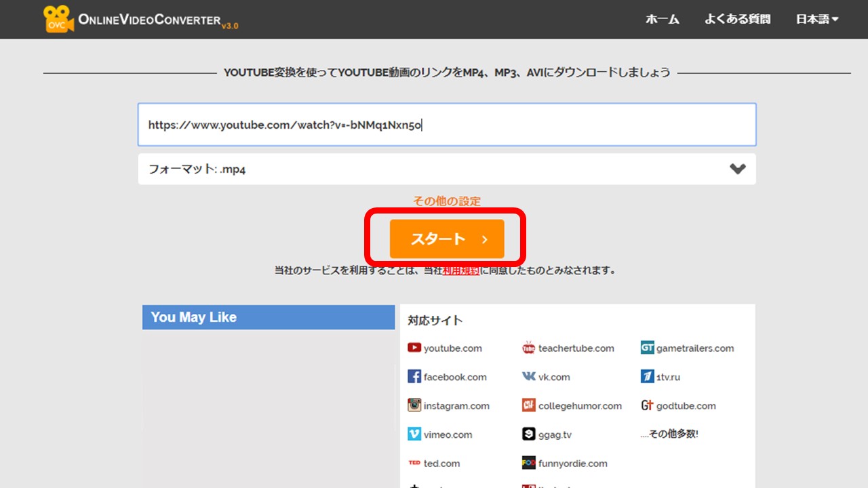Click the collegehumor.com icon
The width and height of the screenshot is (868, 488).
click(x=528, y=405)
